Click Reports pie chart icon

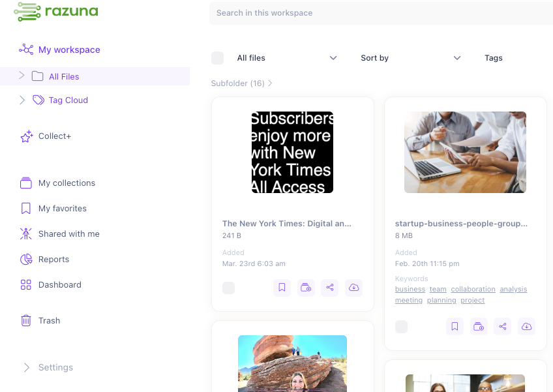click(x=26, y=260)
